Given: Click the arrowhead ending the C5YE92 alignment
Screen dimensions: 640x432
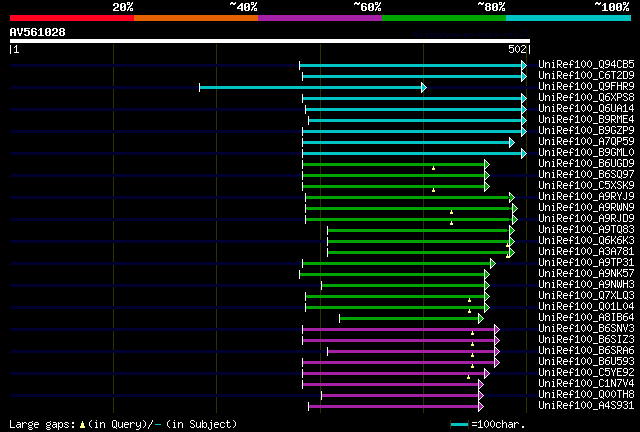Looking at the screenshot, I should pos(487,374).
